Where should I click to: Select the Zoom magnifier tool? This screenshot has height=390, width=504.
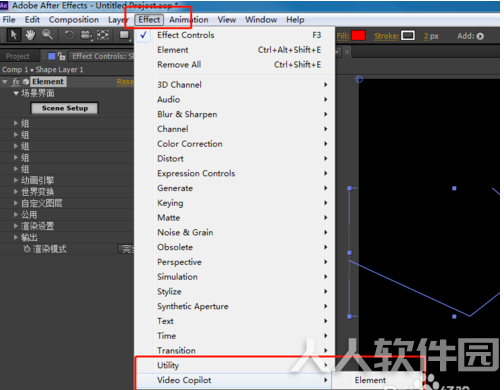click(x=47, y=35)
